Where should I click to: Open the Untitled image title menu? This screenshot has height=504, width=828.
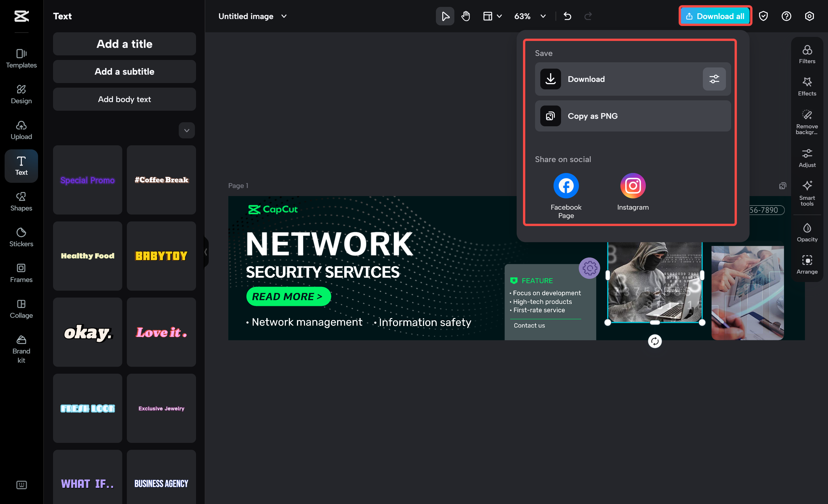tap(284, 16)
